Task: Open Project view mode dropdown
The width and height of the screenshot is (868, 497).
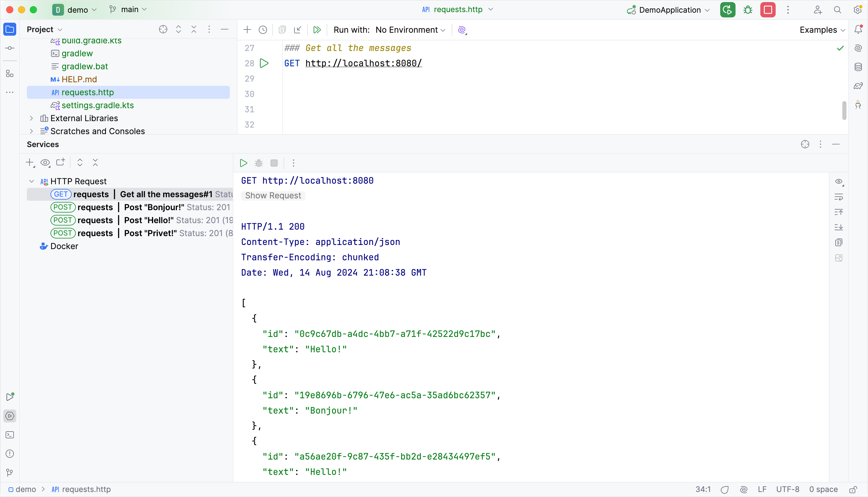Action: click(x=45, y=29)
